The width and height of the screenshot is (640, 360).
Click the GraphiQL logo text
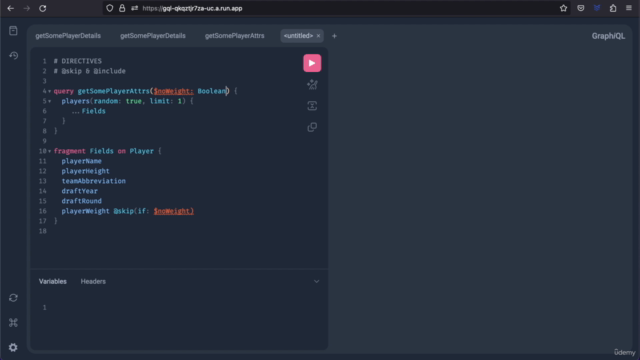(x=608, y=36)
